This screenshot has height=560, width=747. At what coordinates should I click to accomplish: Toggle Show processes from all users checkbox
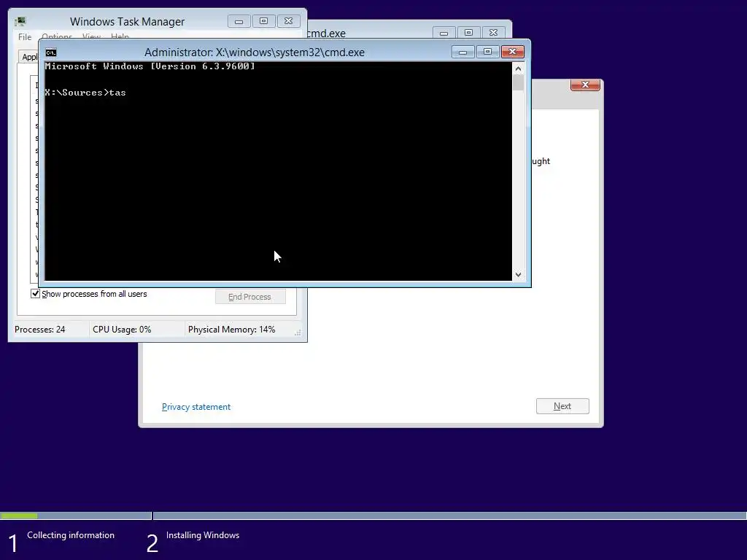pyautogui.click(x=35, y=293)
